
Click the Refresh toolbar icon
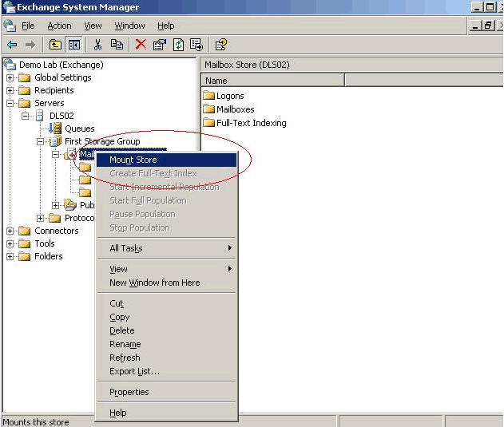(178, 45)
